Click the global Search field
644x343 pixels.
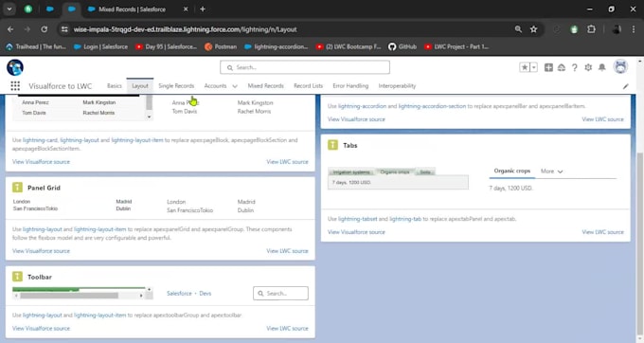pos(305,67)
